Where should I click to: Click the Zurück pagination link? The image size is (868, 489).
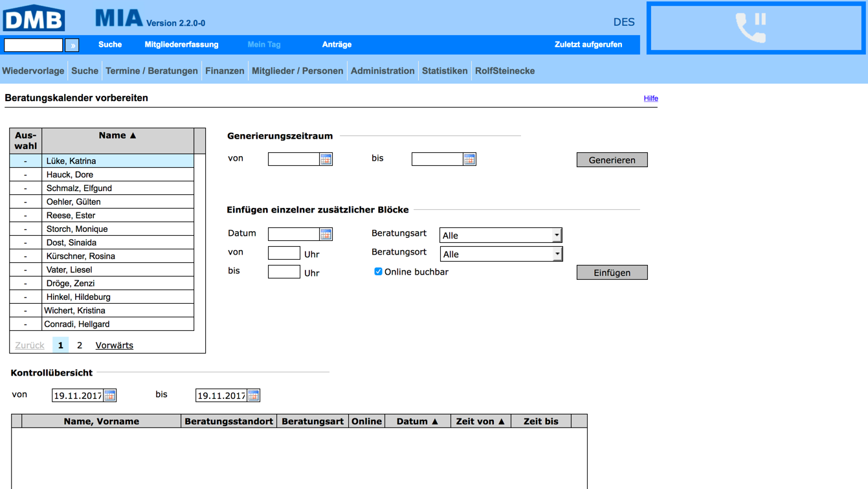(x=30, y=345)
